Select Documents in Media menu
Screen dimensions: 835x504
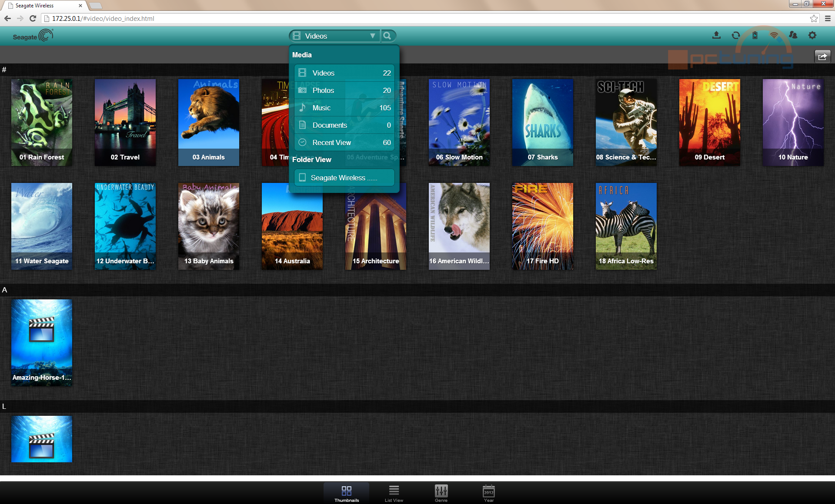pos(344,125)
